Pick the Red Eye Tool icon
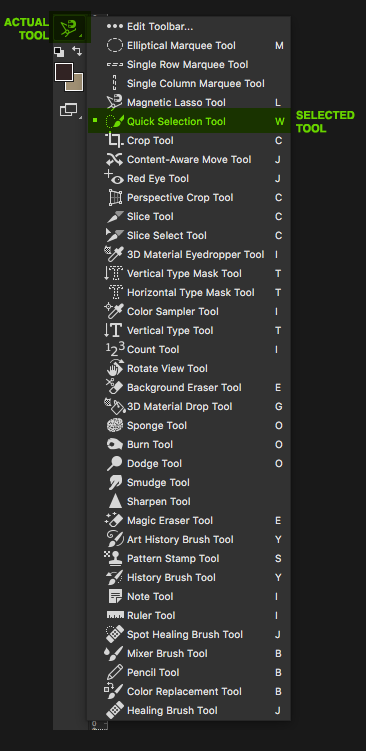The image size is (366, 751). click(x=114, y=178)
